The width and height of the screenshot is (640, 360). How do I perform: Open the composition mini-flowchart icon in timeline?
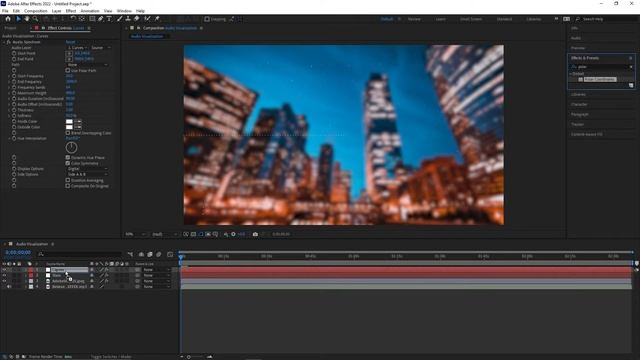coord(130,254)
